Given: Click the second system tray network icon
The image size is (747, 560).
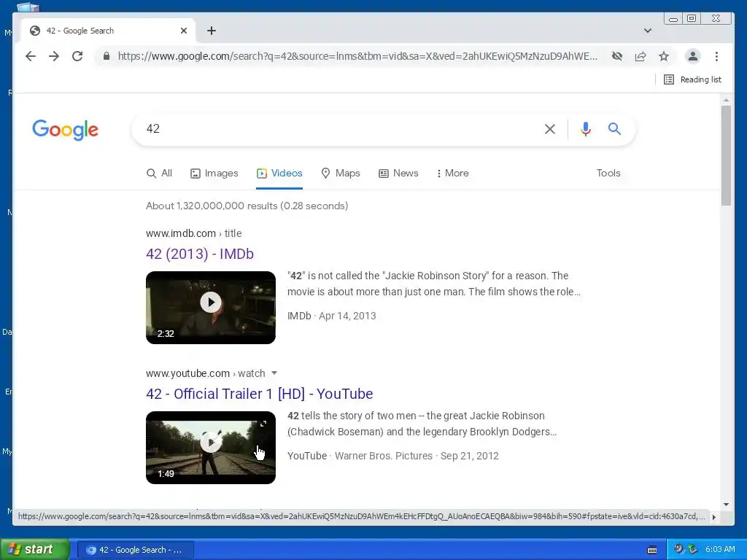Looking at the screenshot, I should pyautogui.click(x=692, y=549).
